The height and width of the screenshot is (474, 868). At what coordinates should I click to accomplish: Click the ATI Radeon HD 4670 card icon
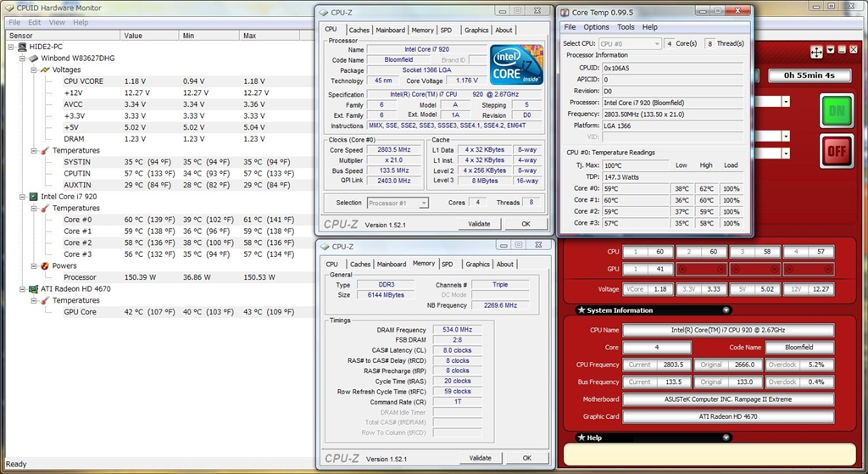(x=33, y=289)
